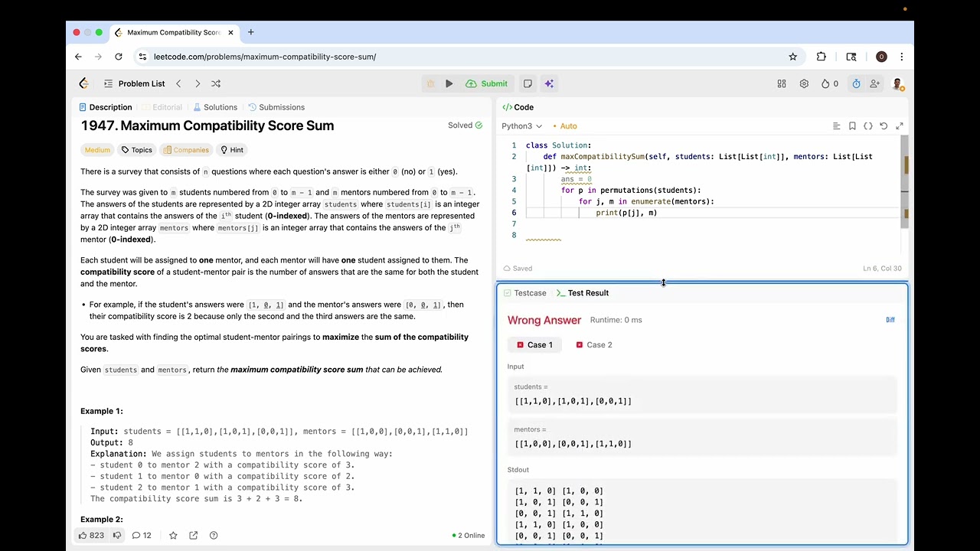The height and width of the screenshot is (551, 980).
Task: Format code with the align-lines icon
Action: (836, 126)
